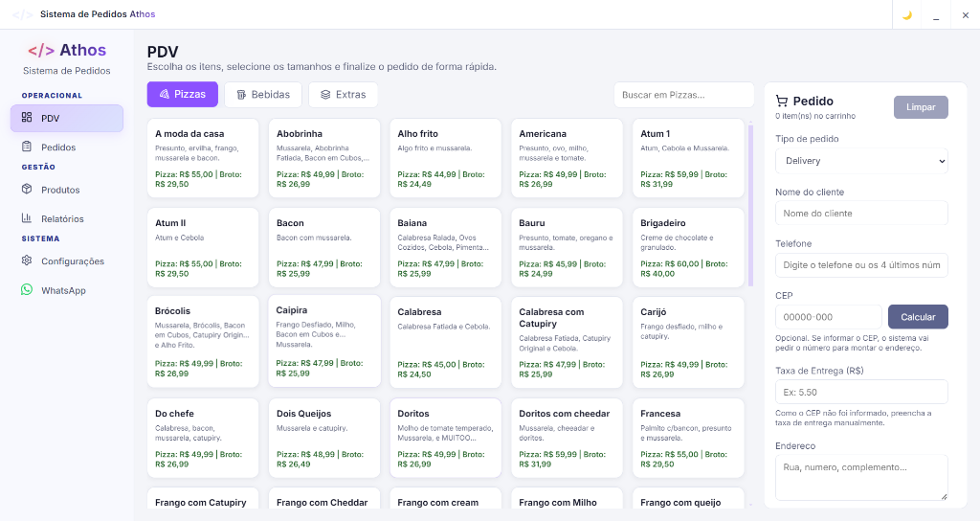The image size is (980, 521).
Task: Click the shopping cart Pedido icon
Action: point(781,101)
